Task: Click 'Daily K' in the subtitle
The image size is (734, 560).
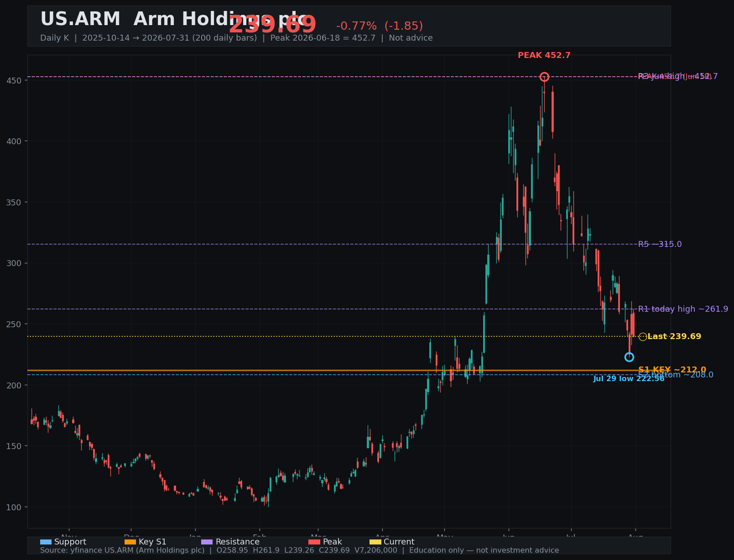Action: (55, 38)
